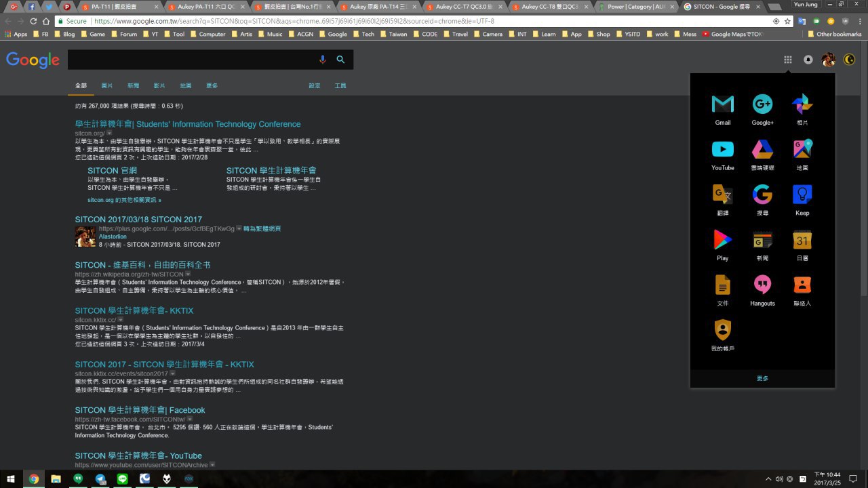Go to the Chrome home page
Image resolution: width=868 pixels, height=488 pixels.
click(x=45, y=21)
